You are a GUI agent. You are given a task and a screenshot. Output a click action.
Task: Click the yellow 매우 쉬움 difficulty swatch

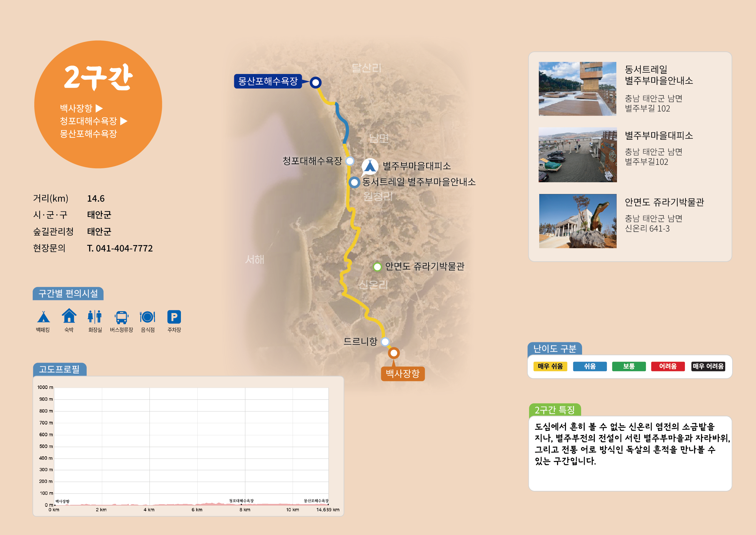coord(550,366)
